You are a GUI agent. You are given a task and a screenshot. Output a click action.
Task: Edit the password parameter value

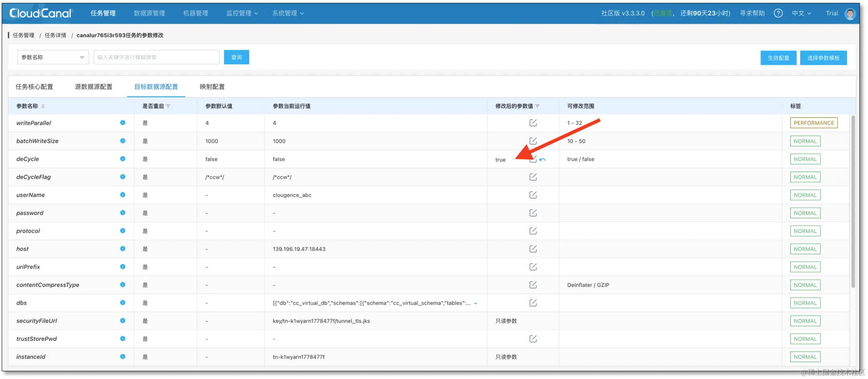click(533, 212)
